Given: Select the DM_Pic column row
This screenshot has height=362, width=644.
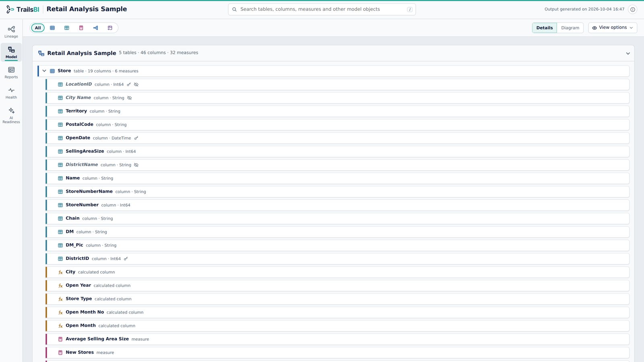Looking at the screenshot, I should click(338, 245).
